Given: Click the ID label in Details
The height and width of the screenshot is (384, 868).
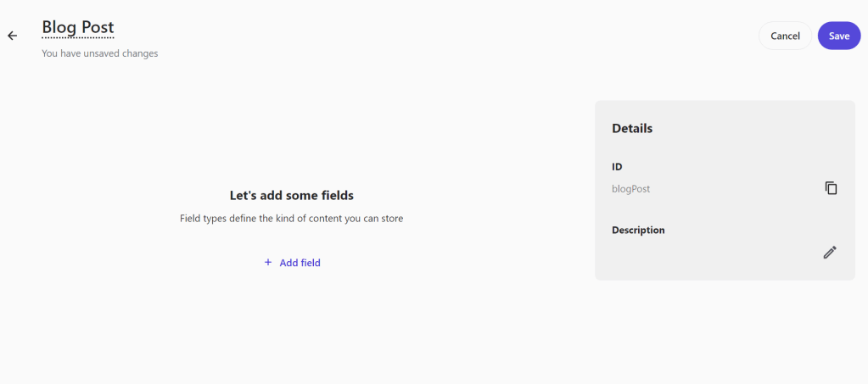Looking at the screenshot, I should [x=618, y=166].
